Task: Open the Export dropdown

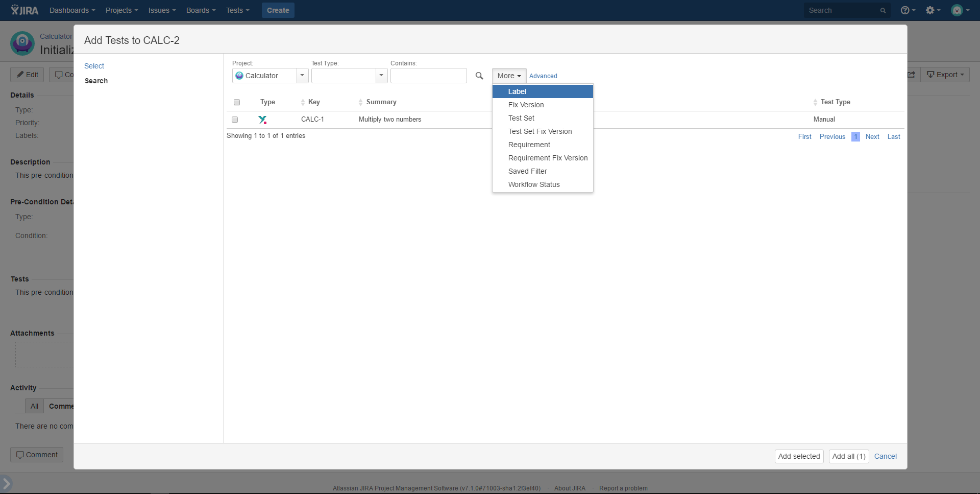Action: point(945,75)
